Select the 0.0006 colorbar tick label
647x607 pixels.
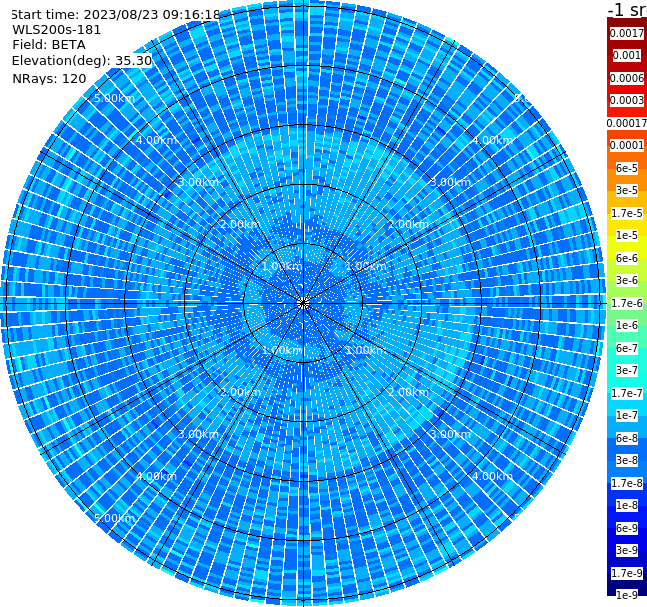tap(627, 78)
